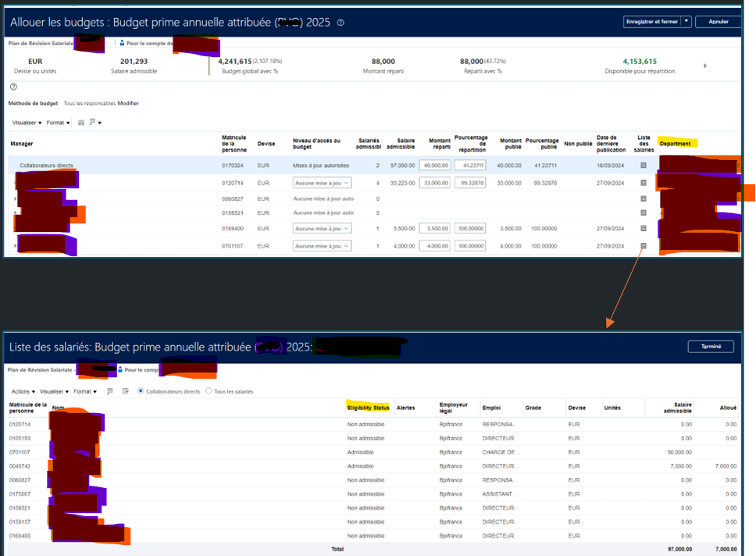Click Montant réparti field showing 3,500.00
The image size is (756, 556).
tap(435, 228)
